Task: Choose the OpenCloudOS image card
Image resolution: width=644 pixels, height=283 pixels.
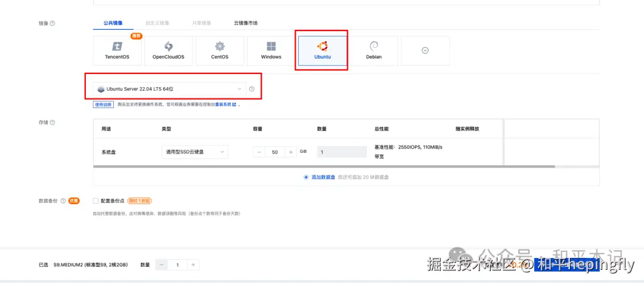Action: tap(168, 51)
